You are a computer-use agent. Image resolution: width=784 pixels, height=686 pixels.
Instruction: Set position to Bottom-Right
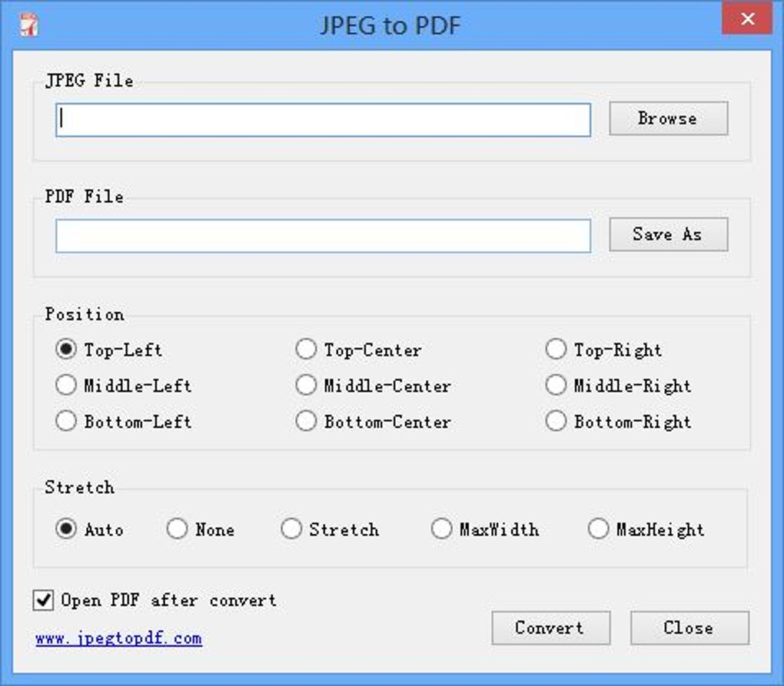tap(556, 422)
